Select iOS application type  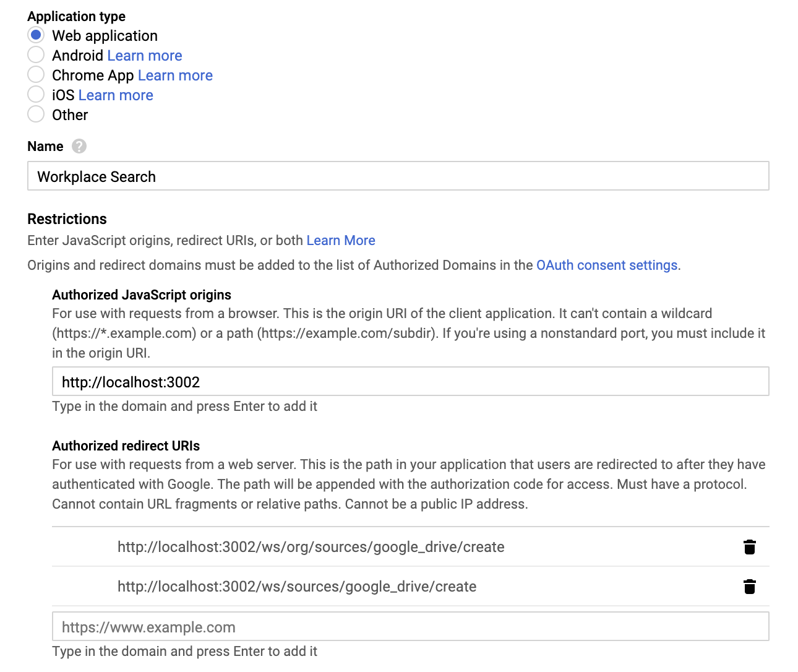pos(36,95)
